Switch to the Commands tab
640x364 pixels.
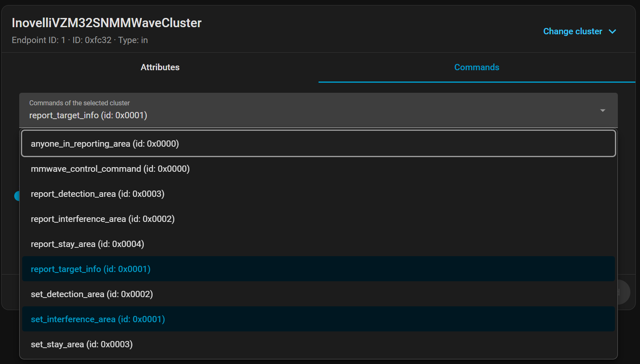click(477, 67)
